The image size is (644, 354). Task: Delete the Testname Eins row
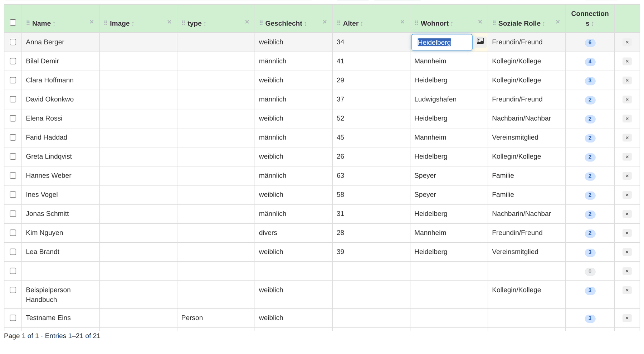click(x=627, y=318)
